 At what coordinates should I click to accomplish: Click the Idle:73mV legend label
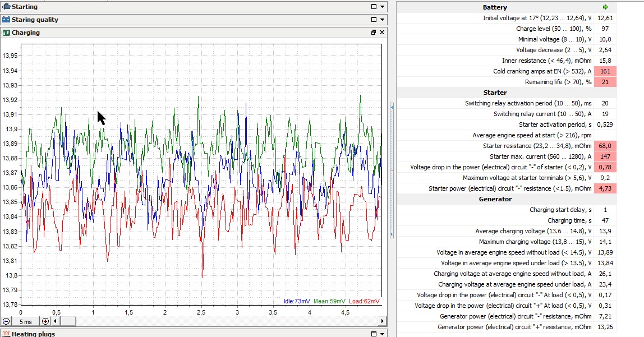[x=297, y=301]
